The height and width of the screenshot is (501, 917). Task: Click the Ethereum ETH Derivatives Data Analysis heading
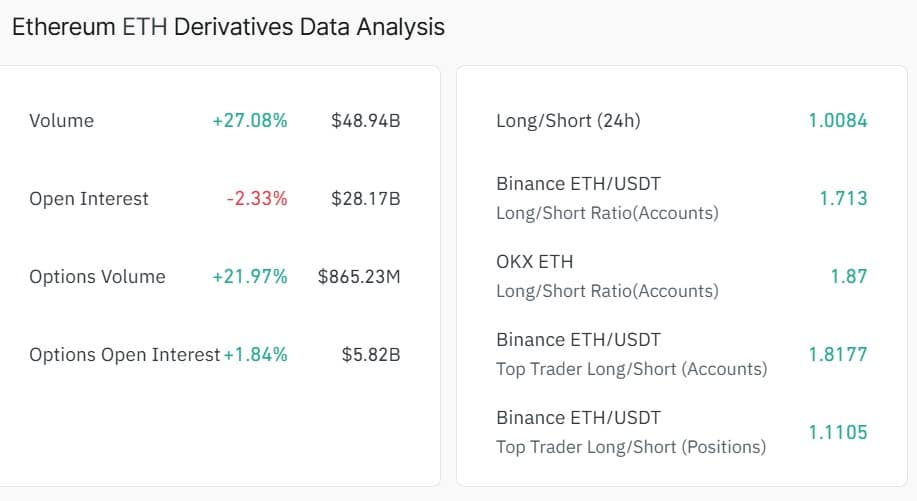(228, 27)
